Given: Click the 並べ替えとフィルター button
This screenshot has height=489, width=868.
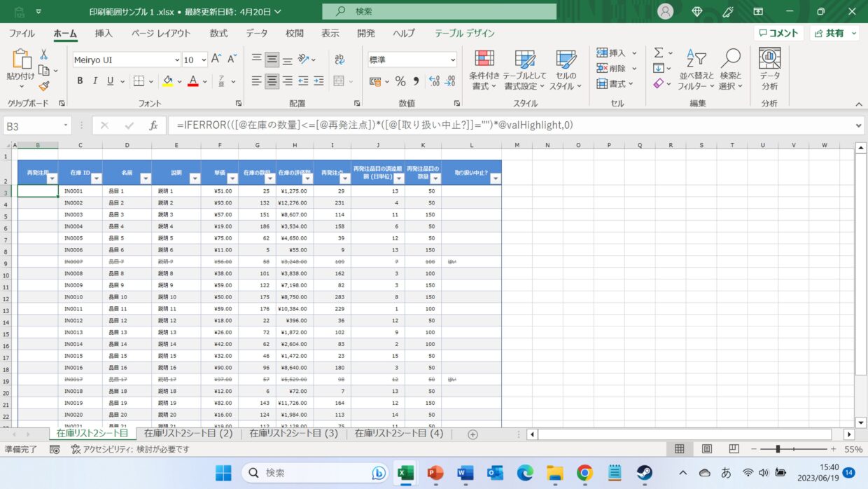Looking at the screenshot, I should pyautogui.click(x=696, y=70).
